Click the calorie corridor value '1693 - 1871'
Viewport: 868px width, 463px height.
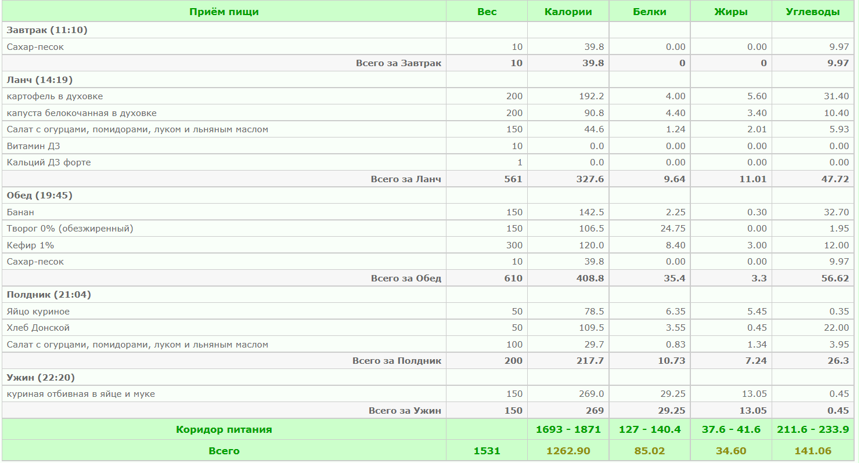point(568,430)
